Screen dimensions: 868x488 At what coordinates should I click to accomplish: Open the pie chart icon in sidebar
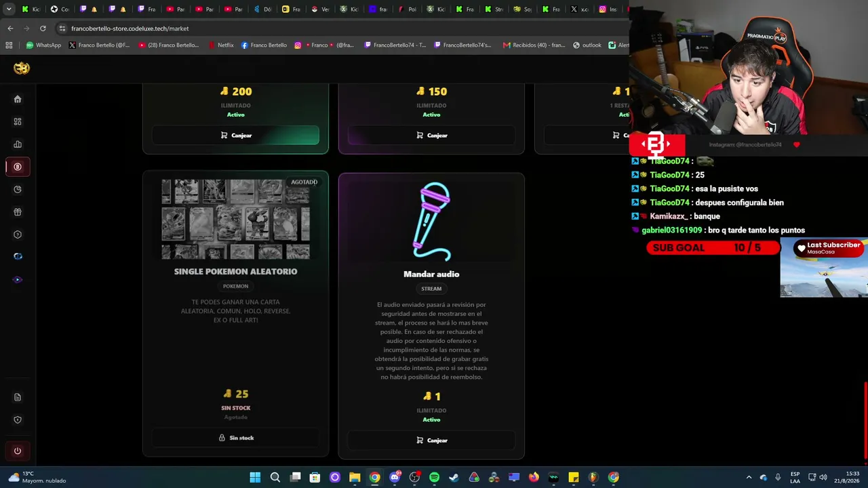18,189
